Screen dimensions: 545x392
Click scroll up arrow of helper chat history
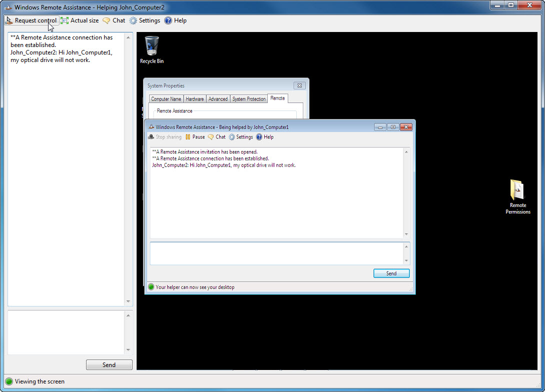128,37
